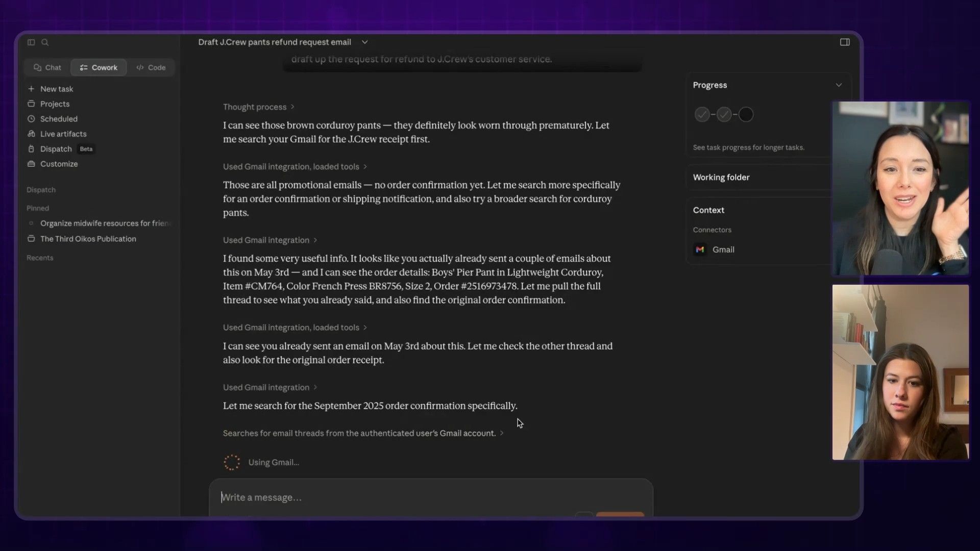Click icon beside The Third Oikos Publication
This screenshot has height=551, width=980.
tap(31, 239)
